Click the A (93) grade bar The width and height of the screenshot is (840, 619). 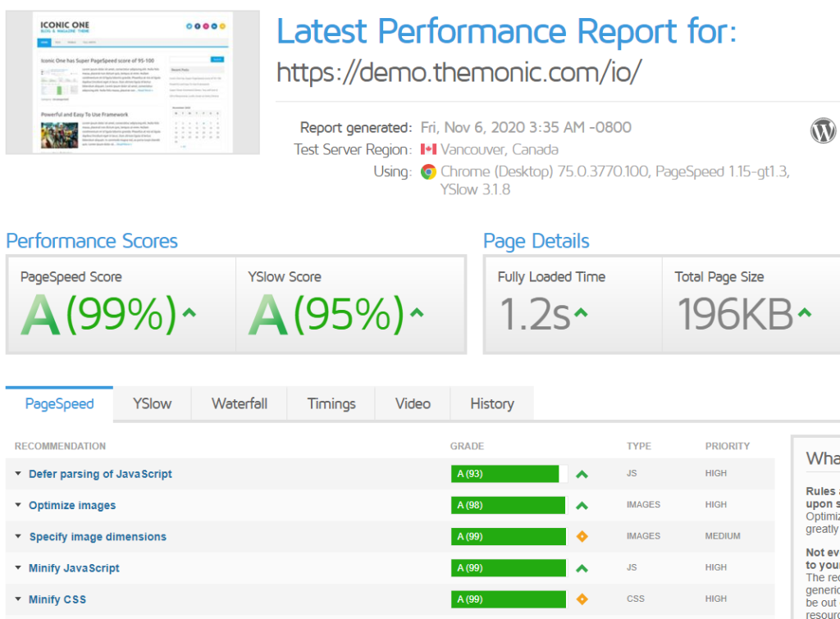pyautogui.click(x=509, y=474)
